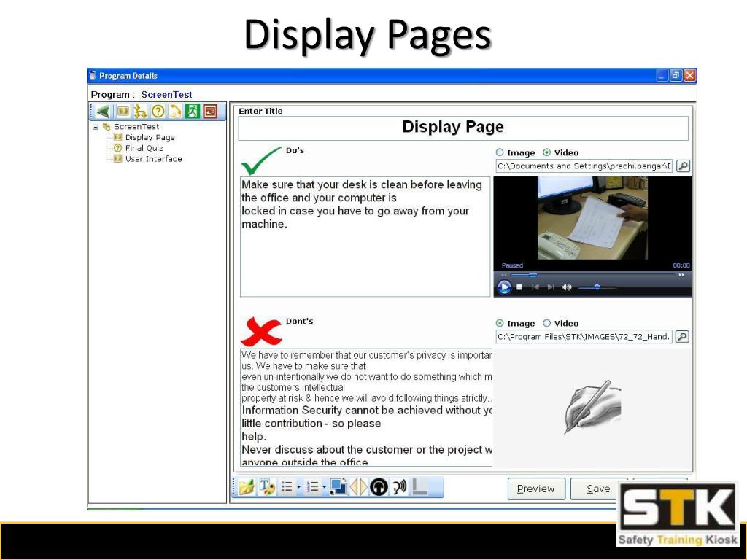Select User Interface in the tree
The image size is (747, 560).
point(153,159)
